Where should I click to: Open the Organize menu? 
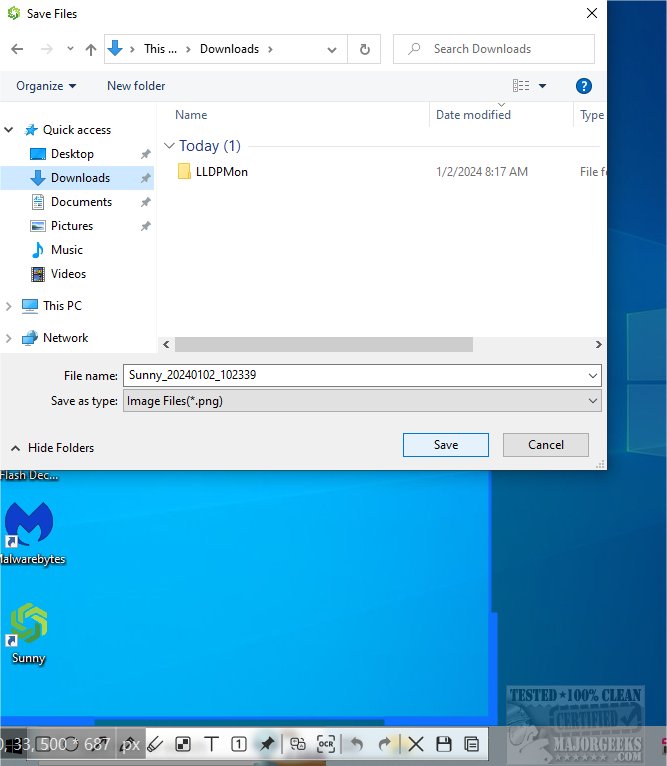[46, 86]
